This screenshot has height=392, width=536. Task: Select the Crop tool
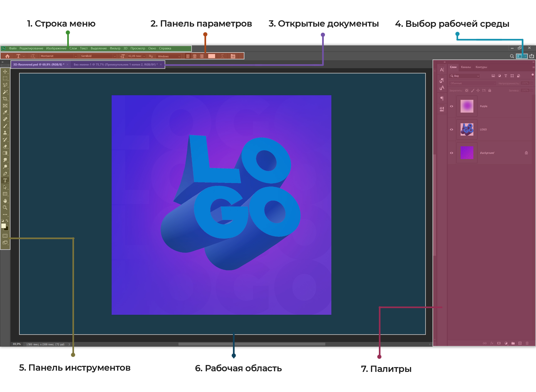(x=5, y=99)
